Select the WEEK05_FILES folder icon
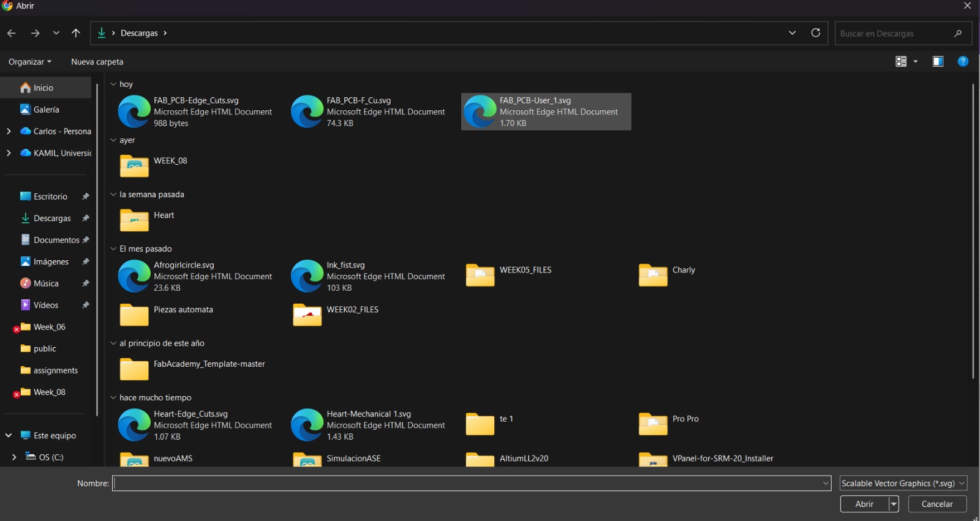980x521 pixels. (x=480, y=275)
